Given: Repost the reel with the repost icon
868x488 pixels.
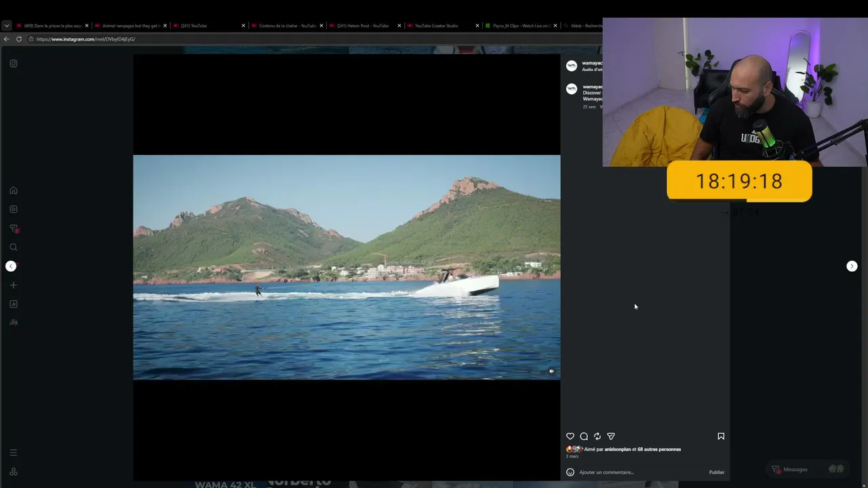Looking at the screenshot, I should click(597, 436).
